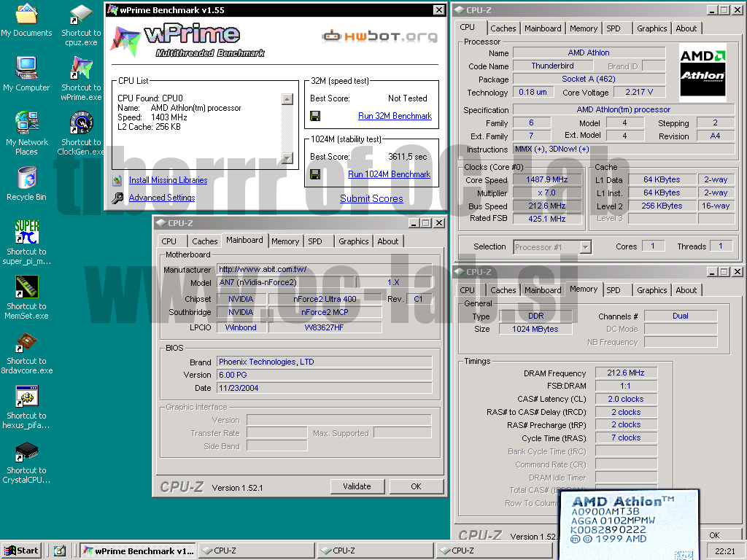
Task: Click the Rated FSB value 425.1 MHz
Action: pos(547,219)
